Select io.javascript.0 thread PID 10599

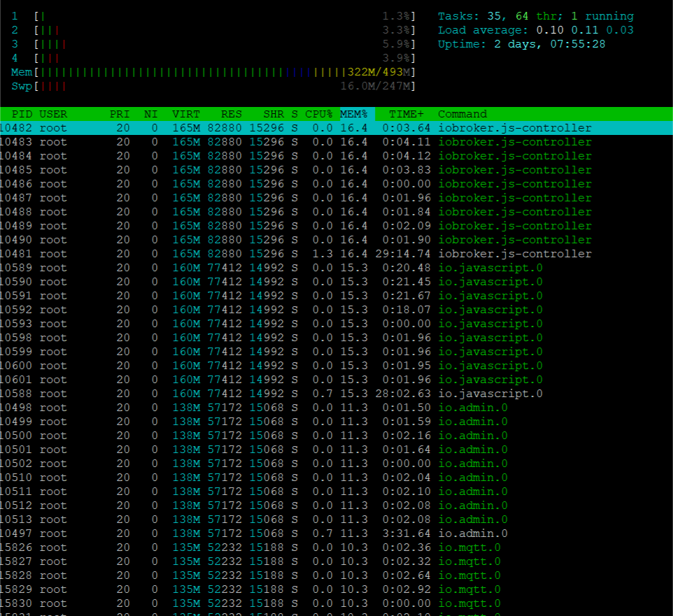pyautogui.click(x=336, y=352)
